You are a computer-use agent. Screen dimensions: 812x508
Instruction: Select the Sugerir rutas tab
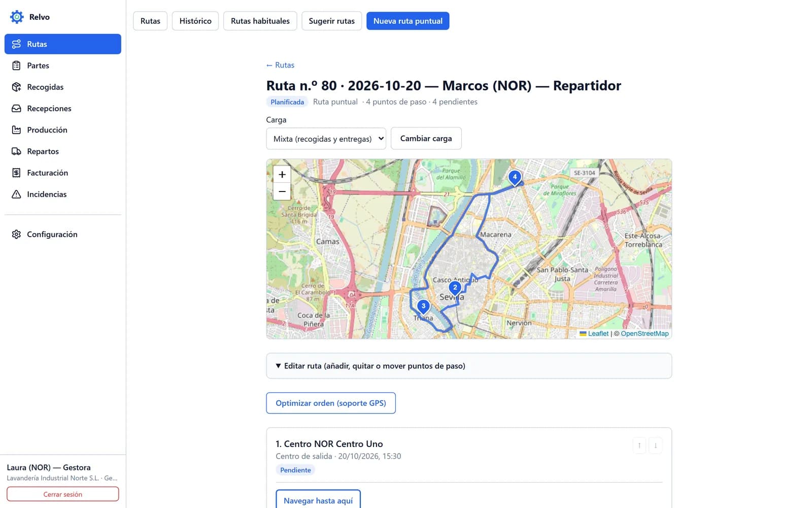[x=332, y=21]
